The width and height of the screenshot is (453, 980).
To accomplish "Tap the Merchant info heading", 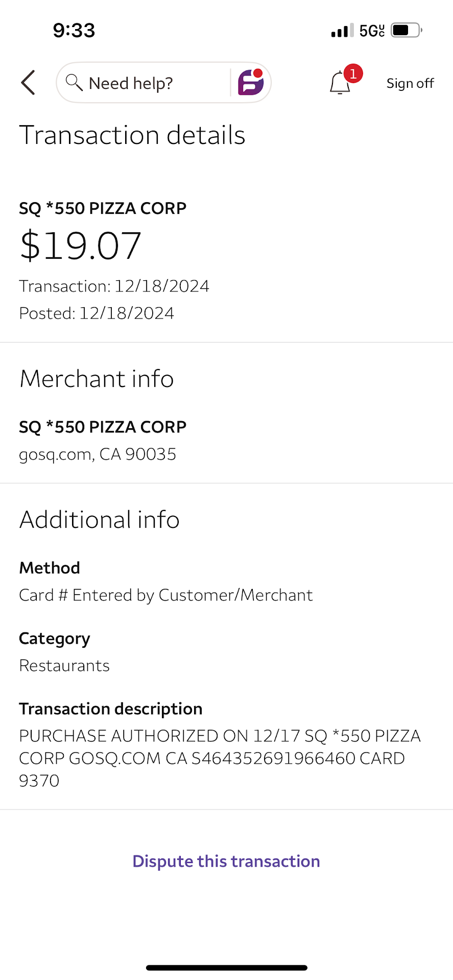I will [97, 379].
